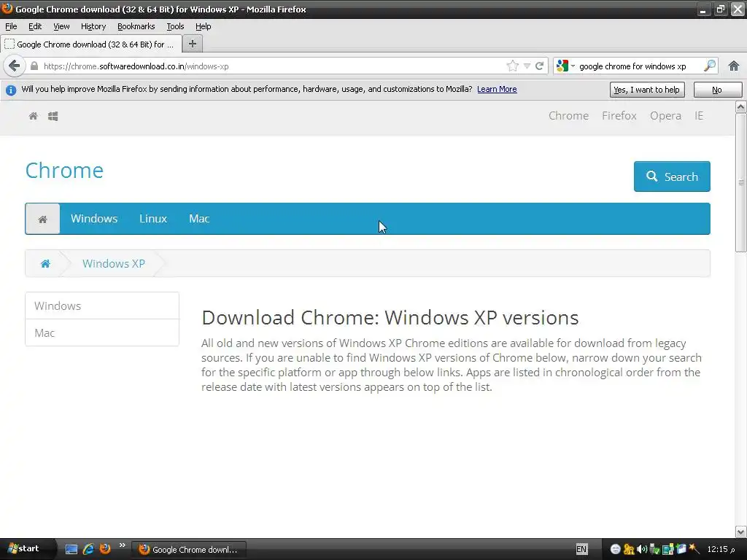Image resolution: width=747 pixels, height=560 pixels.
Task: Click the Download Chrome: Windows XP versions heading
Action: point(390,318)
